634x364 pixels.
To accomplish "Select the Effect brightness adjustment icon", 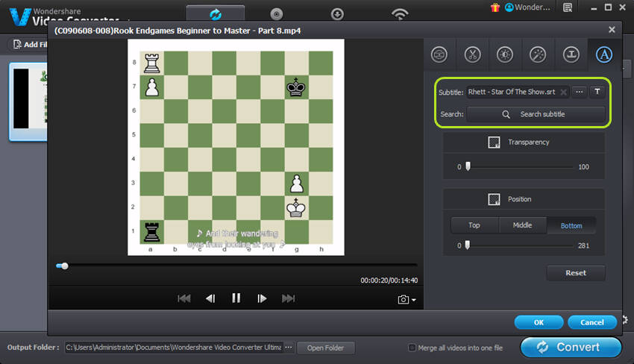I will click(x=504, y=54).
